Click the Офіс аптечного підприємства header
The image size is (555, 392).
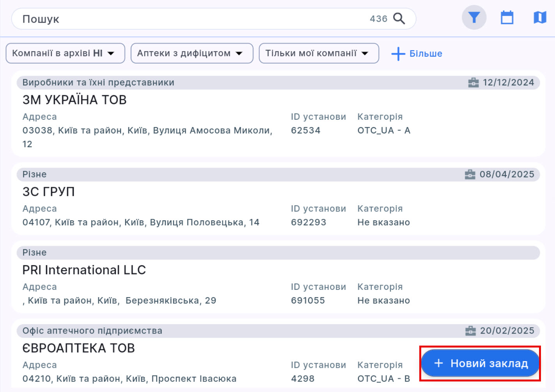[x=92, y=331]
